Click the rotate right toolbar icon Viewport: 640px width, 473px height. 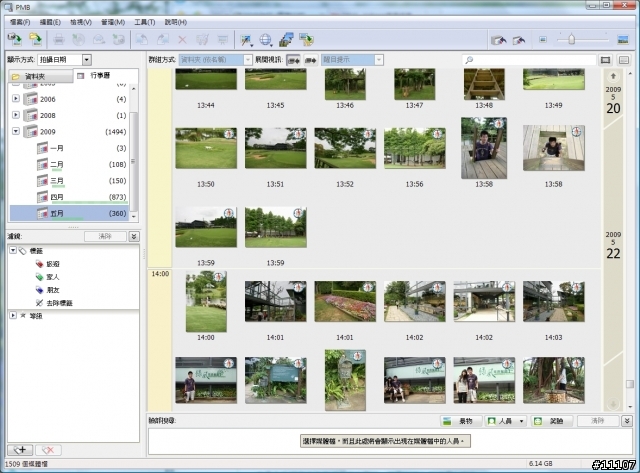[x=162, y=40]
